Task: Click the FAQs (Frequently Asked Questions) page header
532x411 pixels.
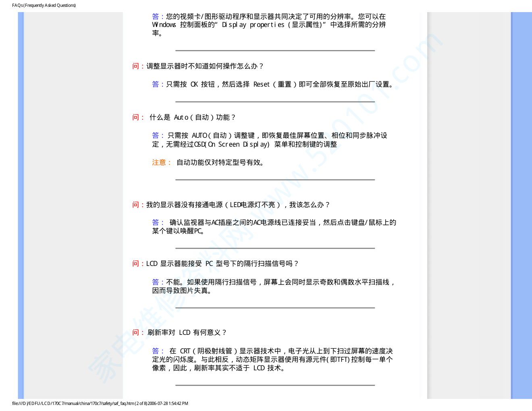Action: point(44,5)
